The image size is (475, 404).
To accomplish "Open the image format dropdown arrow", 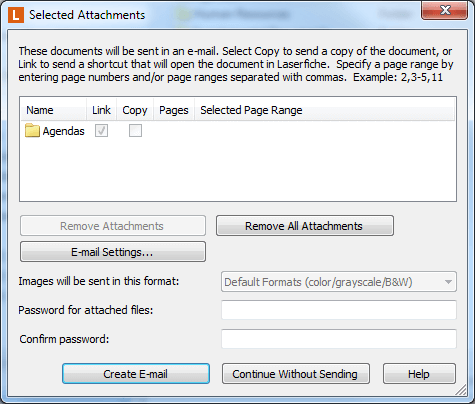I will (x=448, y=282).
